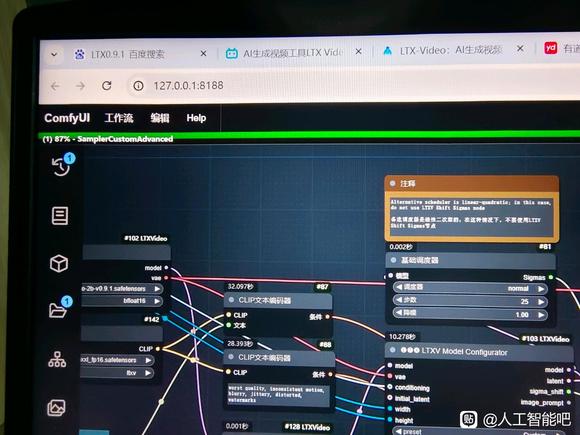Collapse the #88 CLIP文本编码器 node dot

point(231,357)
